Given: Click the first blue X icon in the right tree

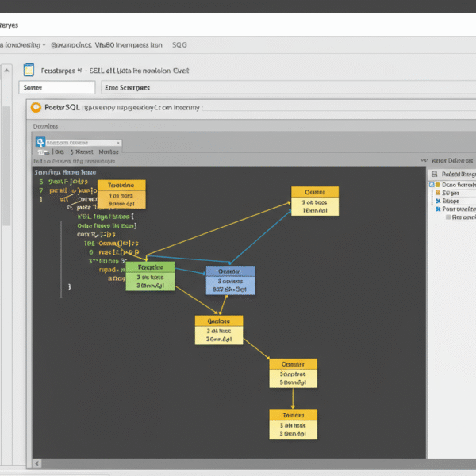Looking at the screenshot, I should (x=437, y=201).
